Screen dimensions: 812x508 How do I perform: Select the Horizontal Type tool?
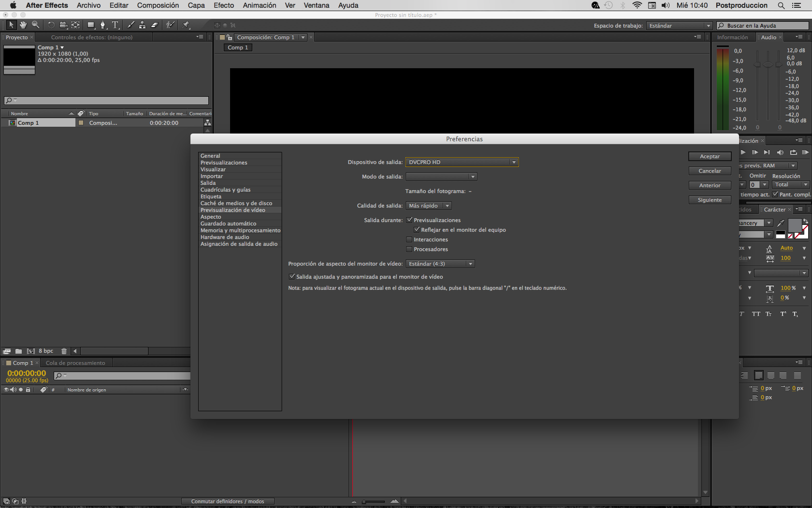(115, 25)
